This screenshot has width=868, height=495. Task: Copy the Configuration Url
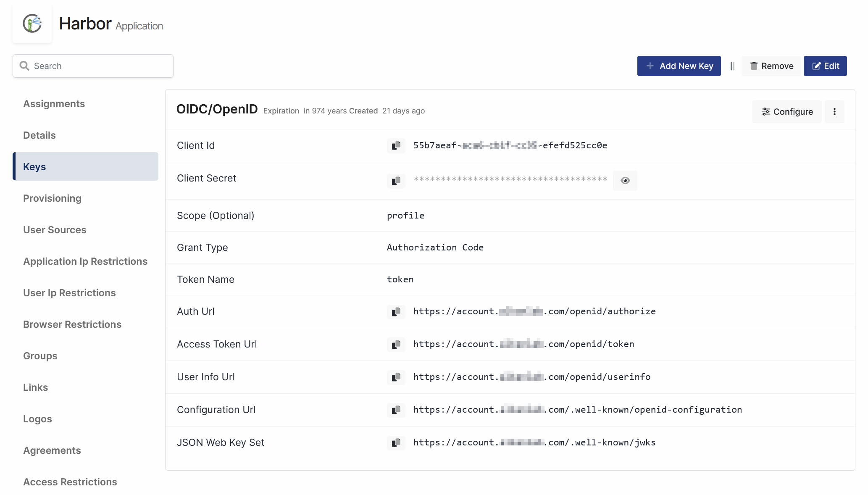396,410
